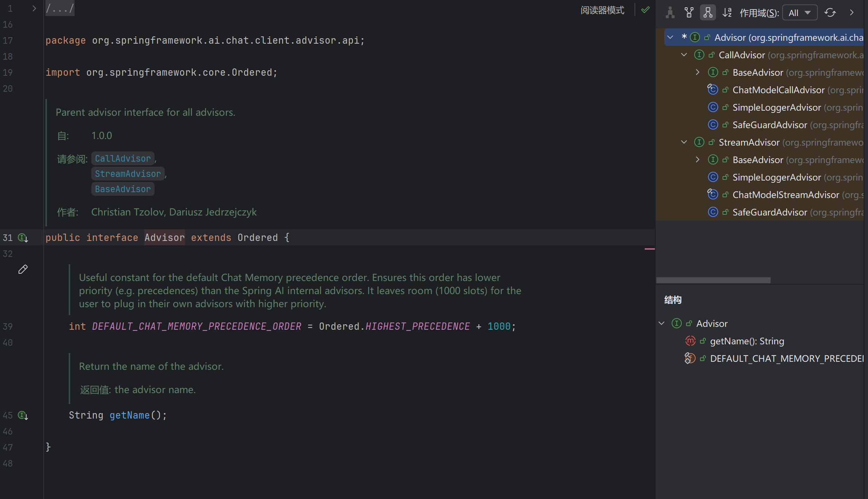Click Ordered in the extends clause
Image resolution: width=868 pixels, height=499 pixels.
(257, 238)
